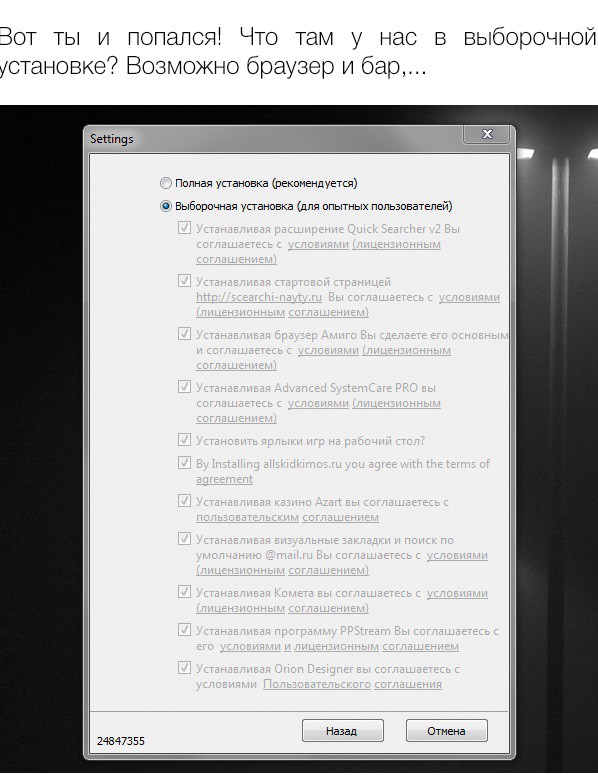Open Azart пользовательским соглашением link

[287, 517]
